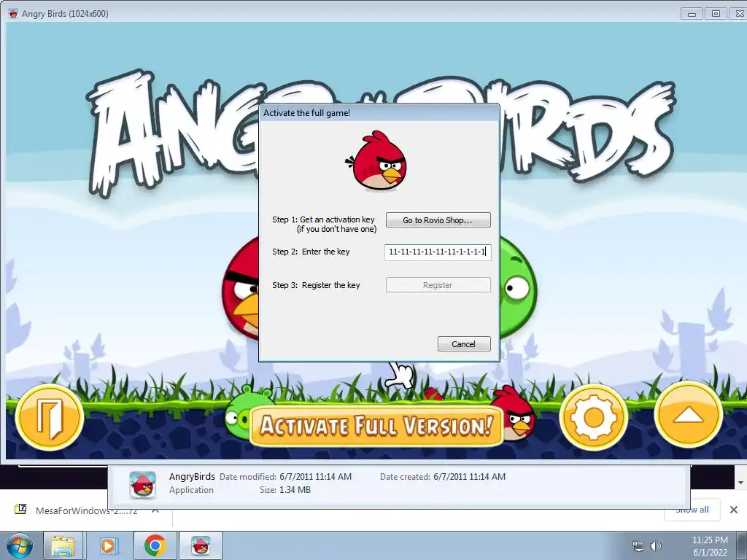Image resolution: width=747 pixels, height=560 pixels.
Task: Click the AngryBirds application file icon
Action: pos(143,485)
